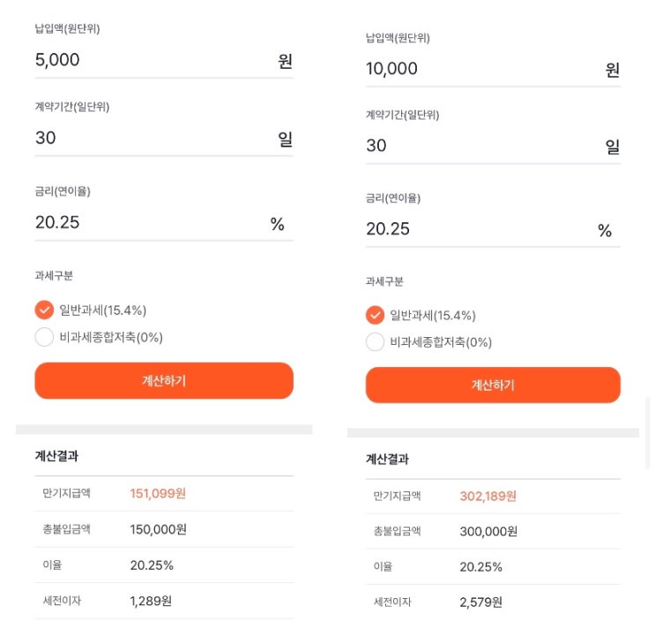Click 총불입금액 value 150,000원
This screenshot has height=644, width=655.
click(158, 529)
